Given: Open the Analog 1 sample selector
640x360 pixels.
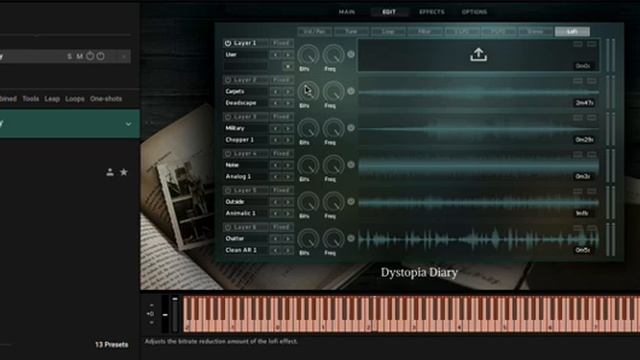Looking at the screenshot, I should (246, 177).
